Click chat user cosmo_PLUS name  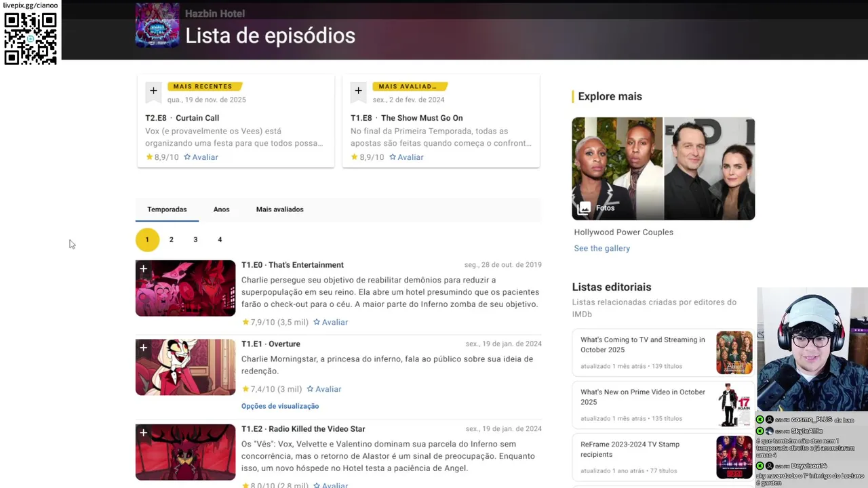point(811,420)
